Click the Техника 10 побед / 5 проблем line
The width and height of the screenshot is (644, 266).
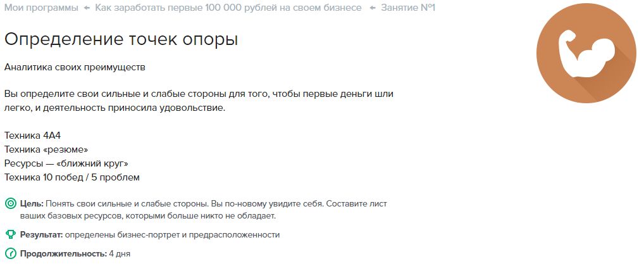(72, 177)
